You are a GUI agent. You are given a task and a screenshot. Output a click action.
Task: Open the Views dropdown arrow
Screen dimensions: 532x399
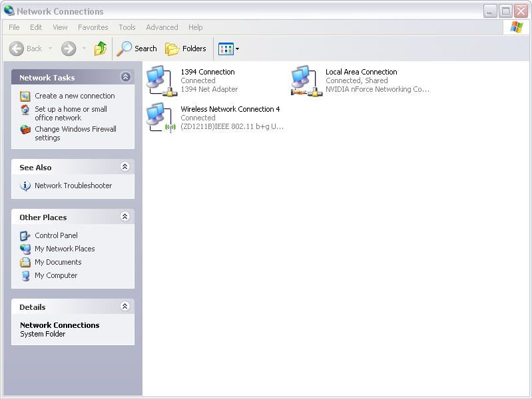237,49
